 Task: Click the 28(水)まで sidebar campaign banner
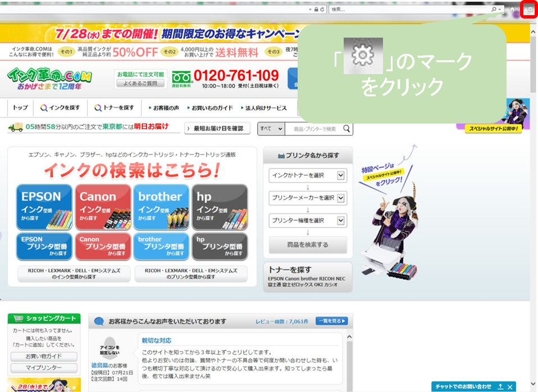44,385
